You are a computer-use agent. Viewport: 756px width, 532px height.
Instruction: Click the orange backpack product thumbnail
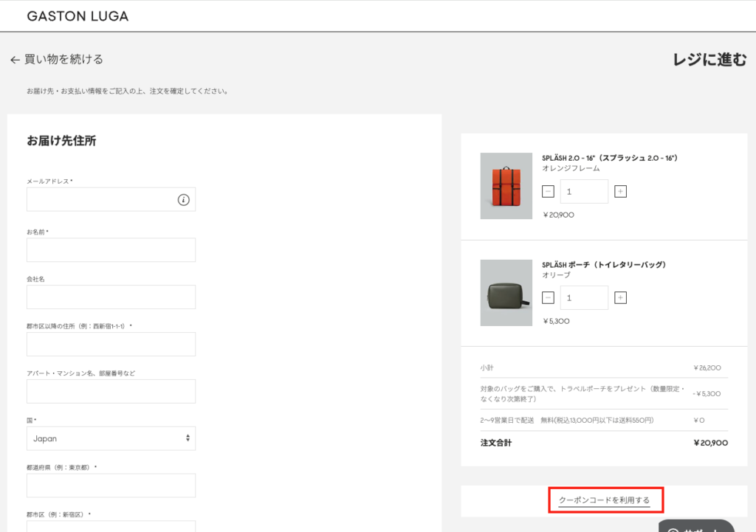pos(506,186)
